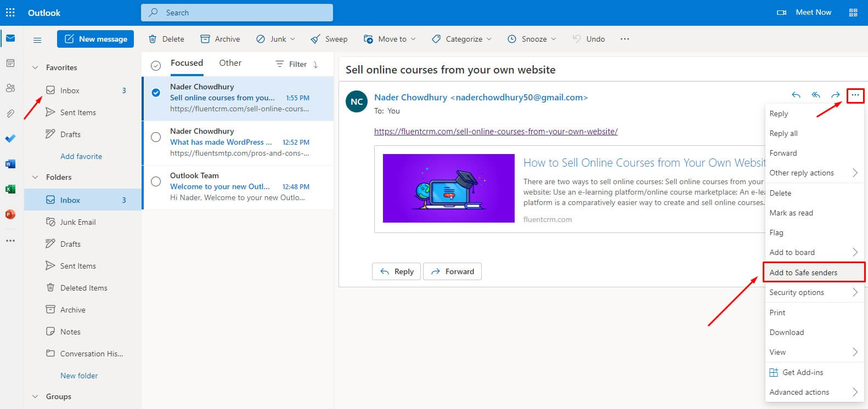Screen dimensions: 868x409
Task: Uncheck the Sell online courses message
Action: (156, 93)
